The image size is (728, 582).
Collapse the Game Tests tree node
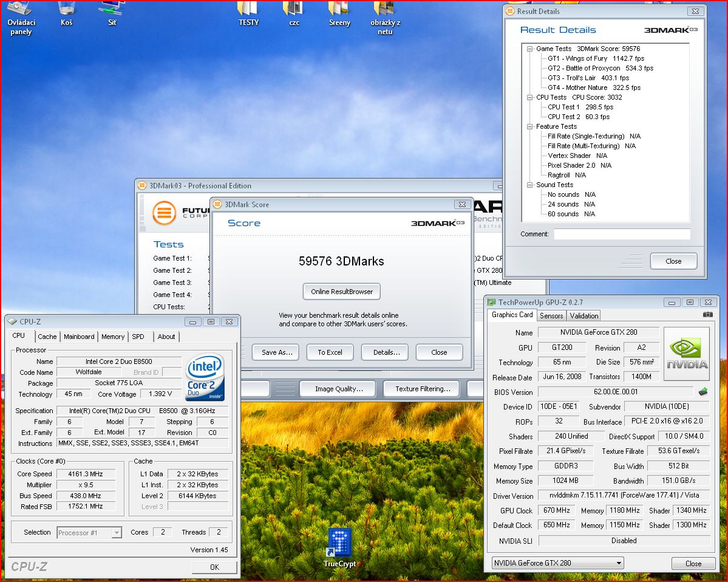click(529, 49)
